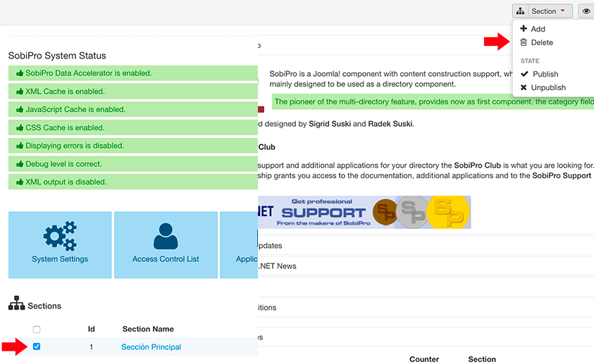
Task: Click the Radek Suski author name
Action: 390,124
